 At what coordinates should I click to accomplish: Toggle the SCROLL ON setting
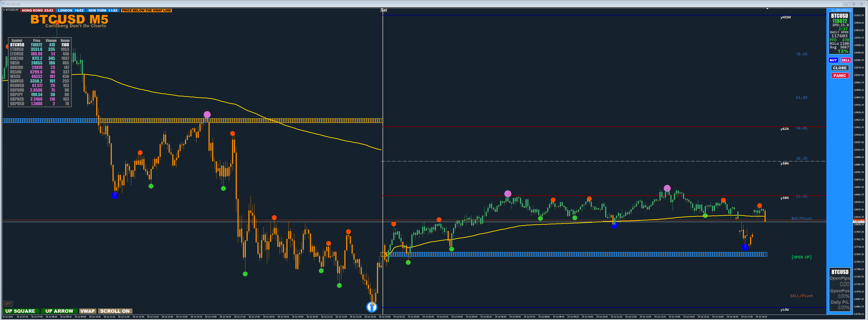pos(115,311)
